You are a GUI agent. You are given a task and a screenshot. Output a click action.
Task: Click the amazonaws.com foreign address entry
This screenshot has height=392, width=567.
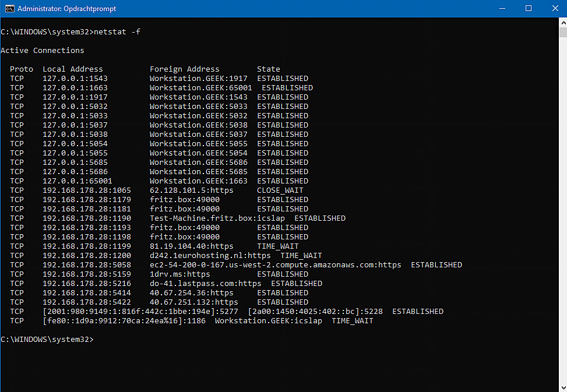(276, 265)
